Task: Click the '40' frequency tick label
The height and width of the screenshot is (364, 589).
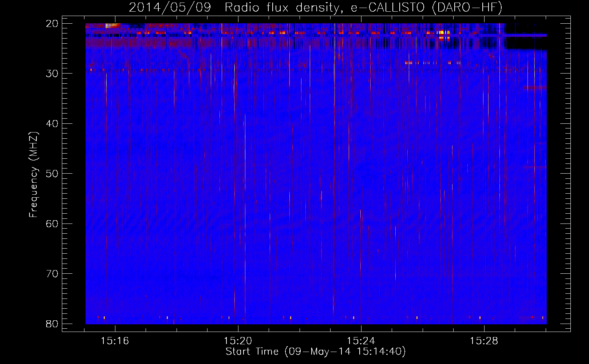Action: tap(52, 124)
